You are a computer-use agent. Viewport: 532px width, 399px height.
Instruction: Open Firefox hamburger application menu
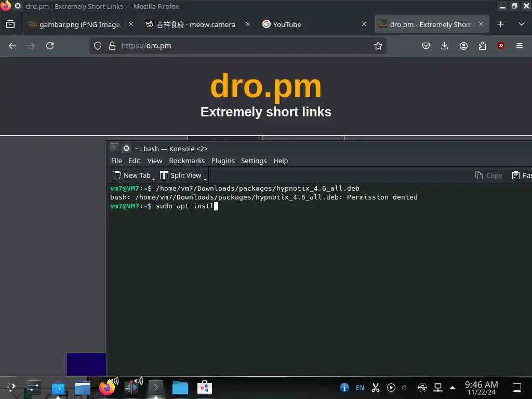pyautogui.click(x=520, y=46)
